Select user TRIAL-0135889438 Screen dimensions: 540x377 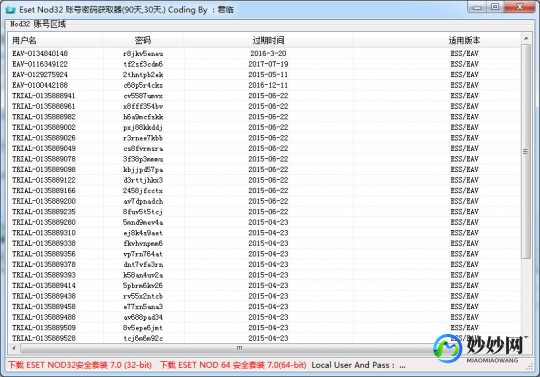point(44,296)
